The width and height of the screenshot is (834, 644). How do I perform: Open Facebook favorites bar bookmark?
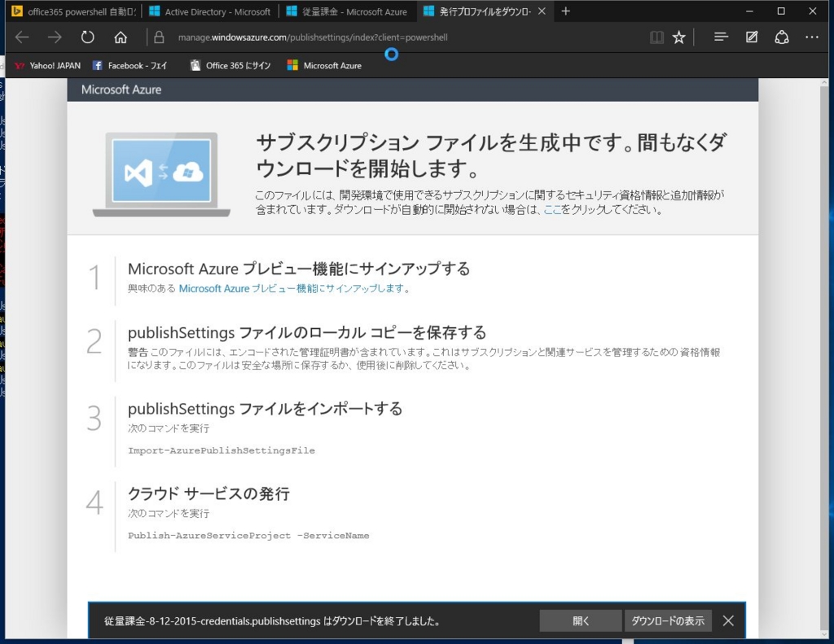click(129, 65)
